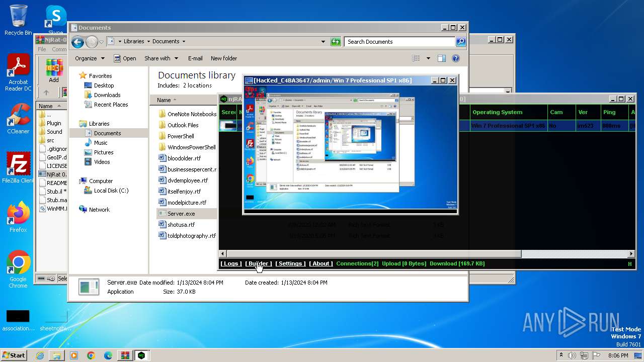Select the Plugin folder in WinRAR list

[x=50, y=123]
